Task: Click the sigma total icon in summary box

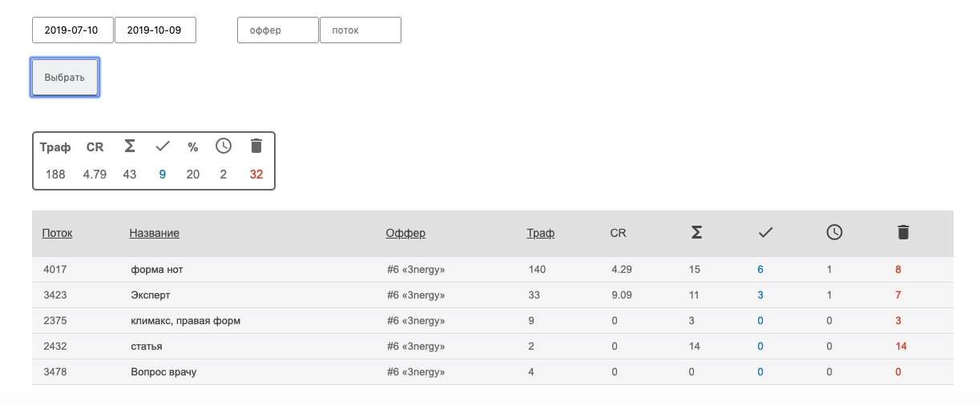Action: pyautogui.click(x=130, y=146)
